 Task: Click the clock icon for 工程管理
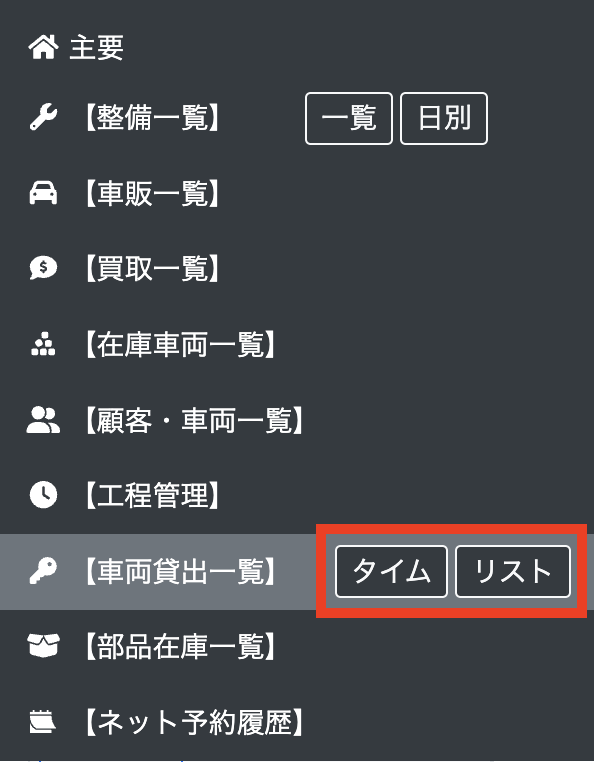(x=43, y=495)
